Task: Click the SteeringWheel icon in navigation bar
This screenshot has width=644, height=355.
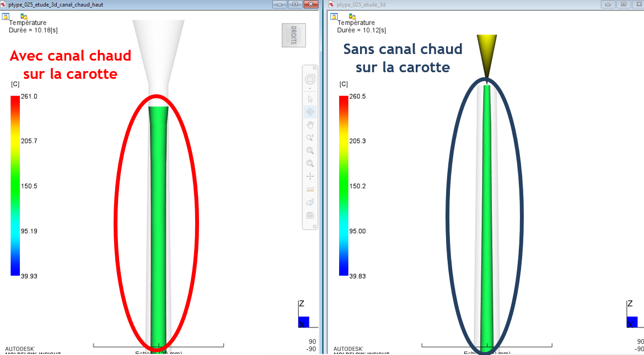Action: click(x=310, y=79)
